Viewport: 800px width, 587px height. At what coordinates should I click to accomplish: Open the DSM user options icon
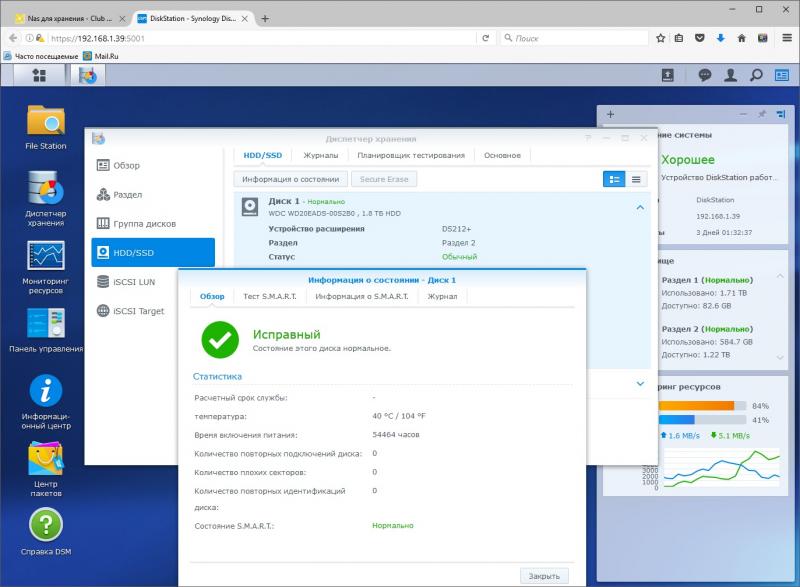coord(731,75)
